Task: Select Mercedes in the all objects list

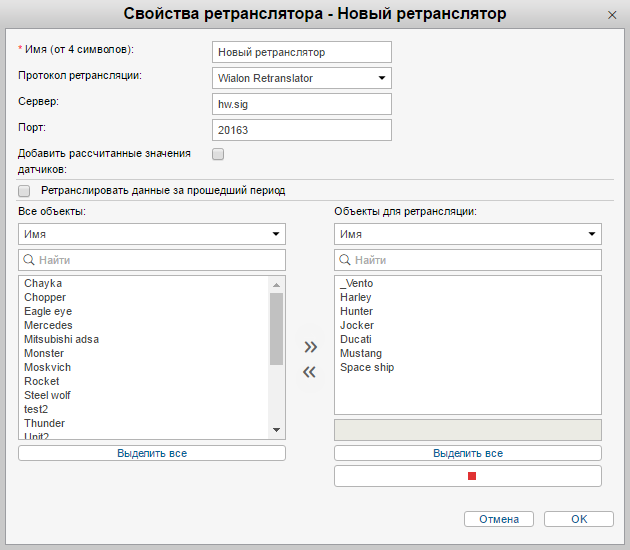Action: pos(48,325)
